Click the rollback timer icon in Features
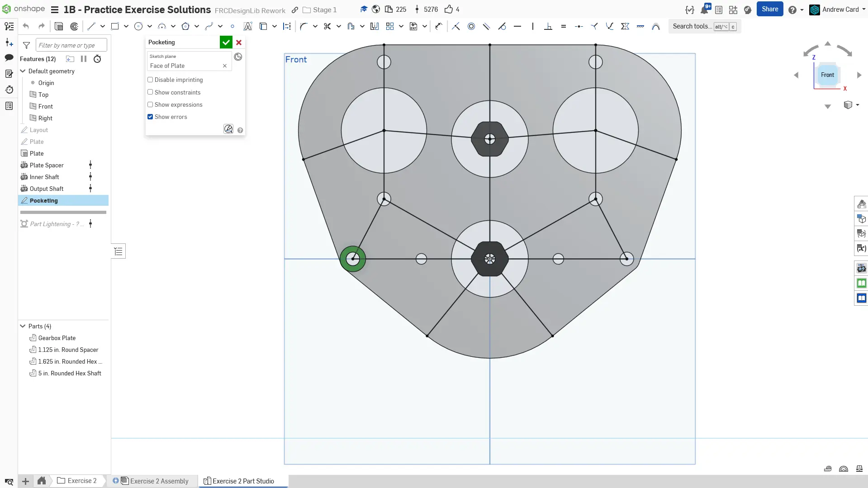The width and height of the screenshot is (868, 488). [x=97, y=59]
